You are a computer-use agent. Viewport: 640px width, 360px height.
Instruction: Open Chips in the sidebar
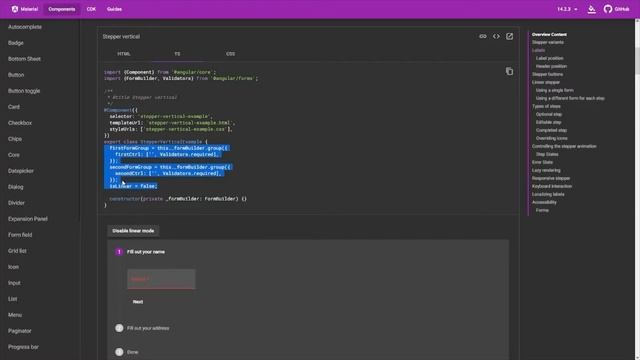point(15,139)
